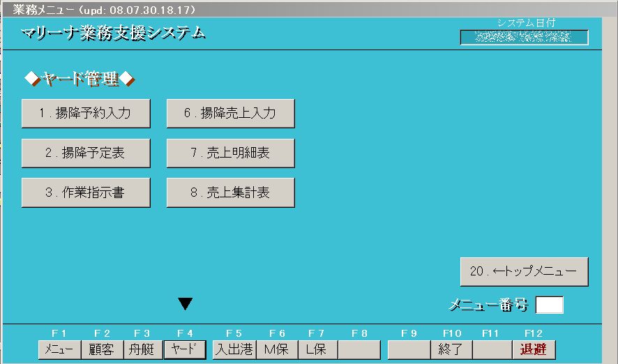The width and height of the screenshot is (618, 364).
Task: Click the 2. 揚降予定表 button
Action: click(x=86, y=153)
